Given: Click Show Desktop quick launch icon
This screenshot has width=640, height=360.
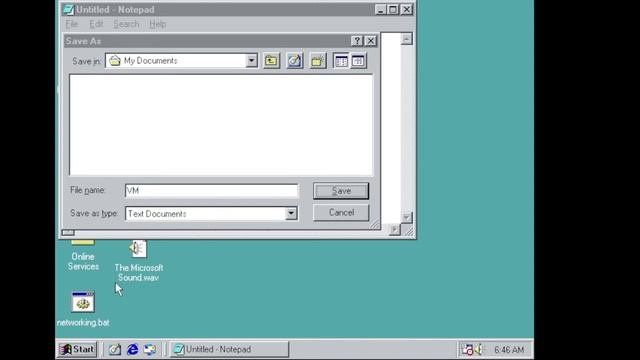Looking at the screenshot, I should pos(115,349).
